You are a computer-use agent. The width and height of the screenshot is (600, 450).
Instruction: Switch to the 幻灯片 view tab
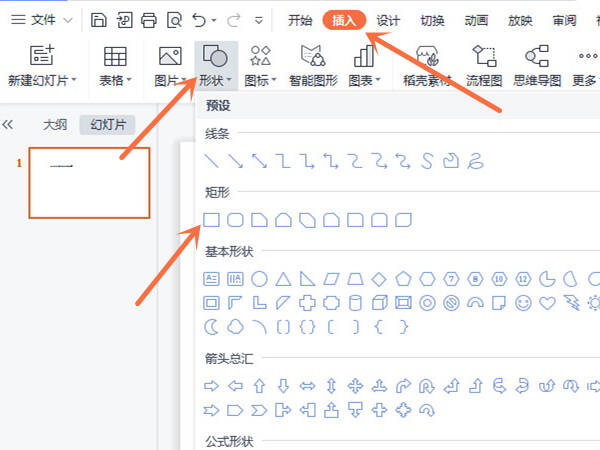(x=108, y=125)
